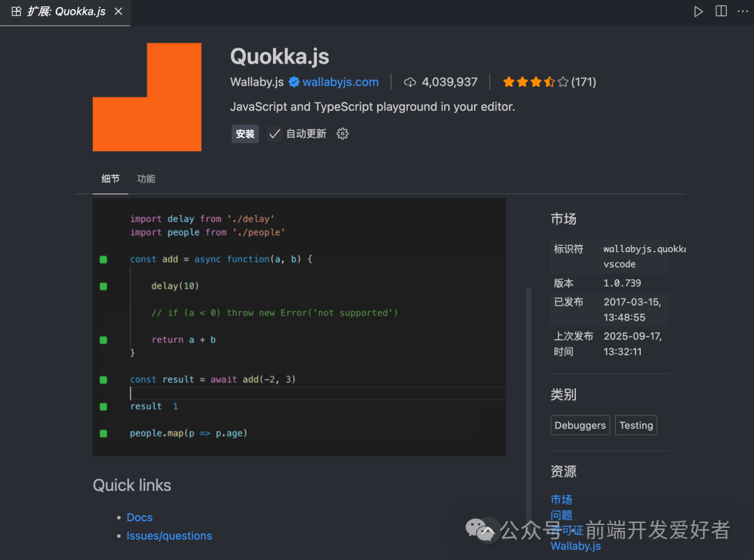Open the Issues/questions link
Image resolution: width=754 pixels, height=560 pixels.
click(x=169, y=536)
